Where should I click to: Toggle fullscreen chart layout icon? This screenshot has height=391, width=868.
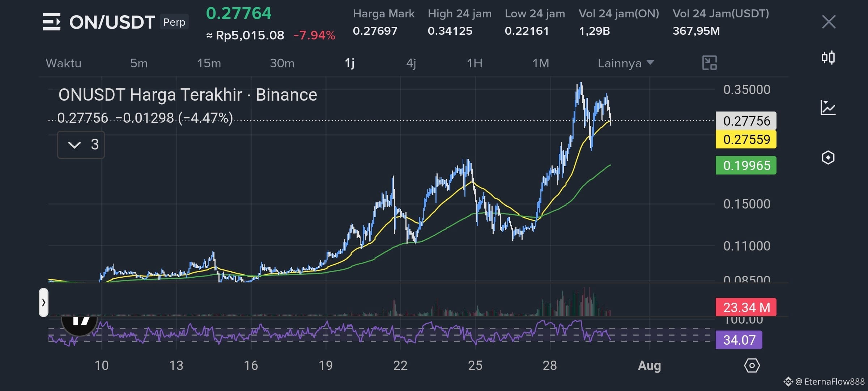(709, 63)
